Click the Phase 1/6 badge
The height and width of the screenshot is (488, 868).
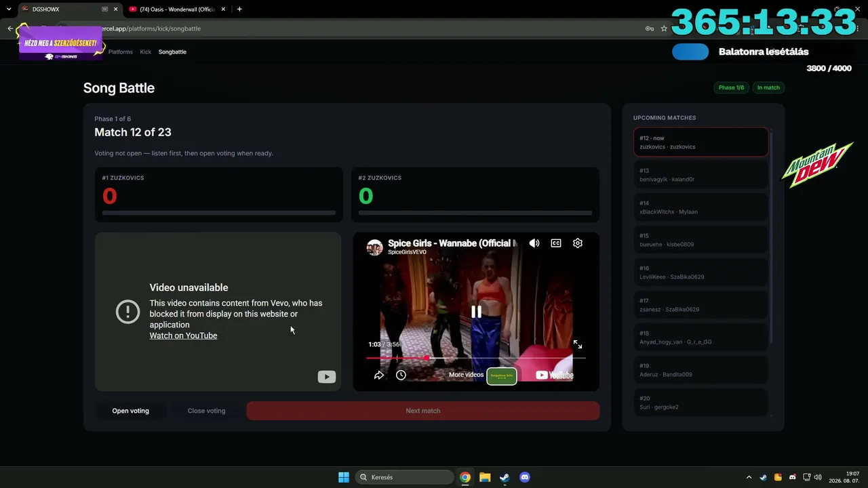731,87
